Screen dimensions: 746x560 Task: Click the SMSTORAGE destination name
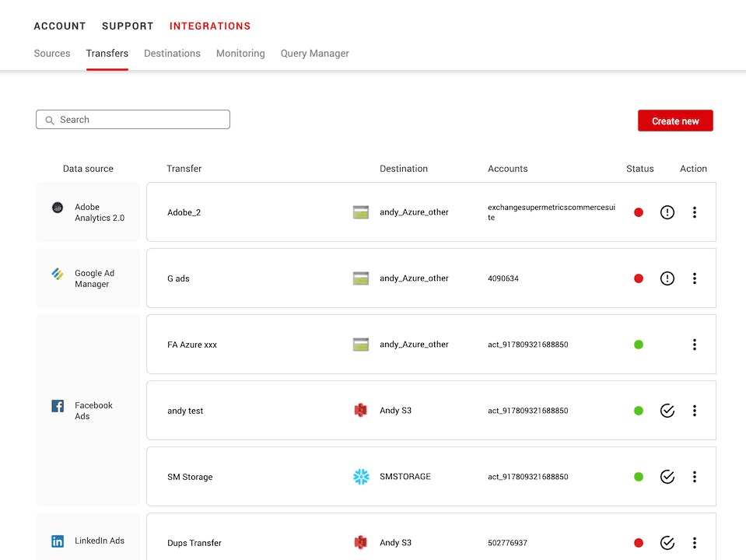(405, 477)
